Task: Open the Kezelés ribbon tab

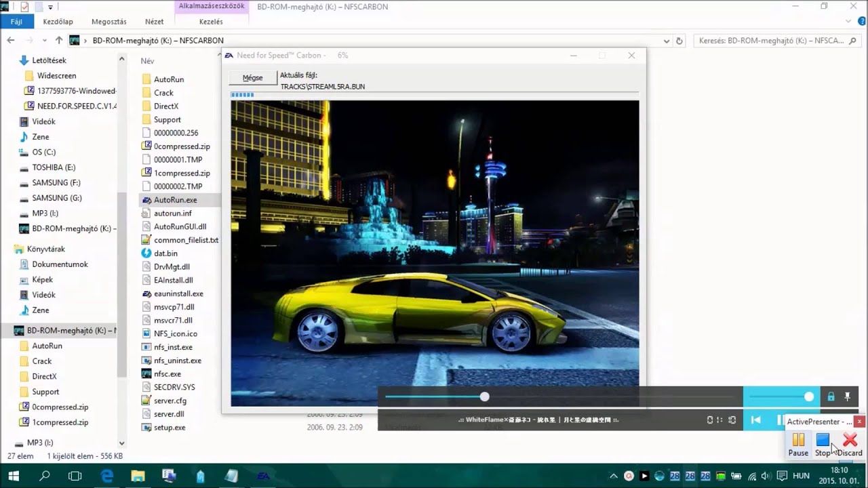Action: (x=211, y=22)
